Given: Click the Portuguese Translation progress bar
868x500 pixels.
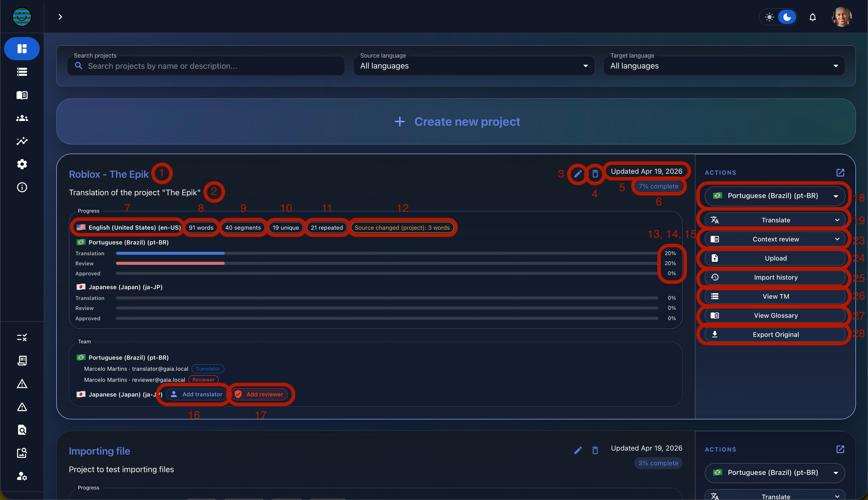Looking at the screenshot, I should coord(387,254).
